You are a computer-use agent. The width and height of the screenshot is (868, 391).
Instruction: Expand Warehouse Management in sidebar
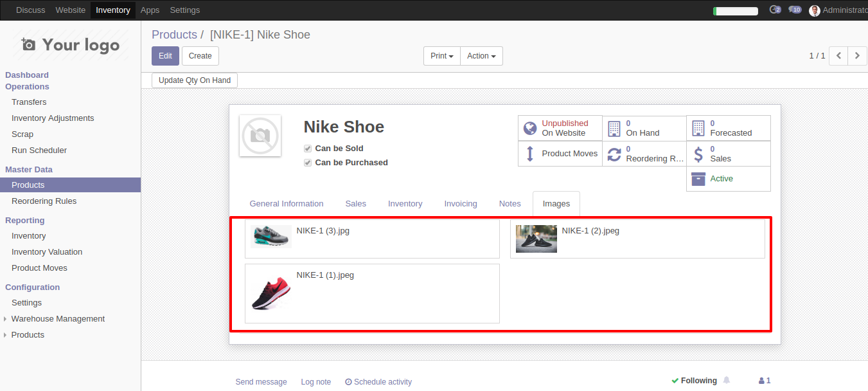coord(58,319)
